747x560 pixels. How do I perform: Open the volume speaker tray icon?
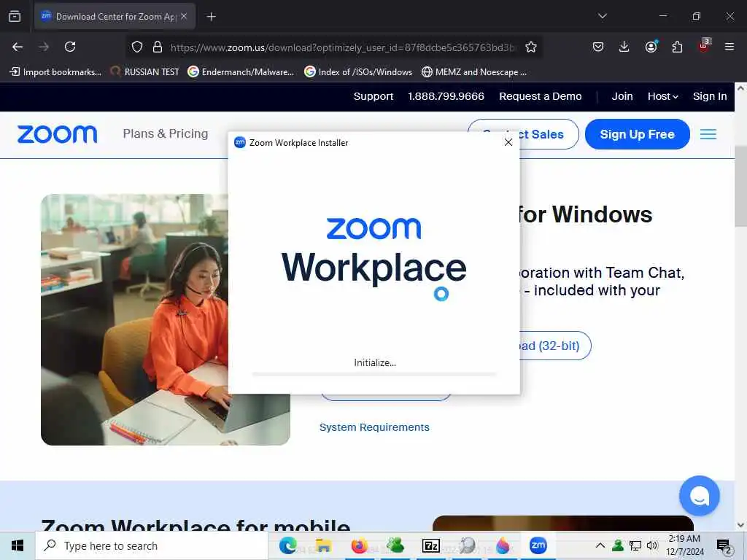[652, 545]
